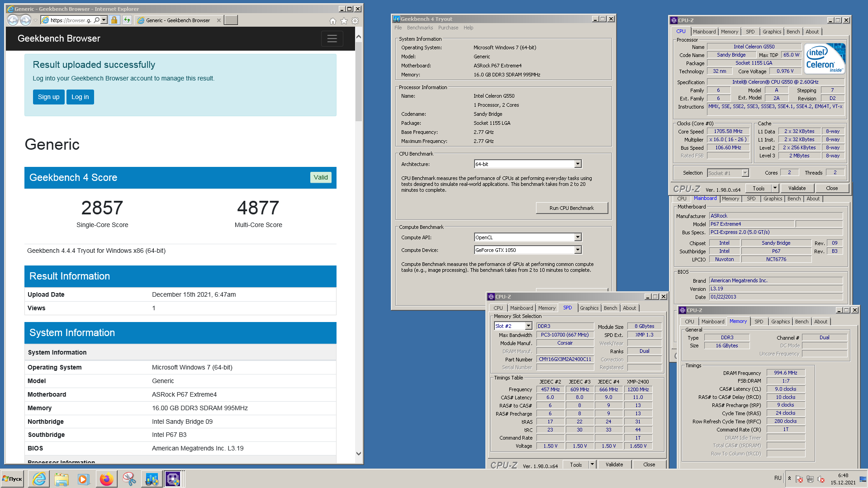Viewport: 868px width, 488px height.
Task: Open the IE tools gear menu
Action: tap(355, 21)
